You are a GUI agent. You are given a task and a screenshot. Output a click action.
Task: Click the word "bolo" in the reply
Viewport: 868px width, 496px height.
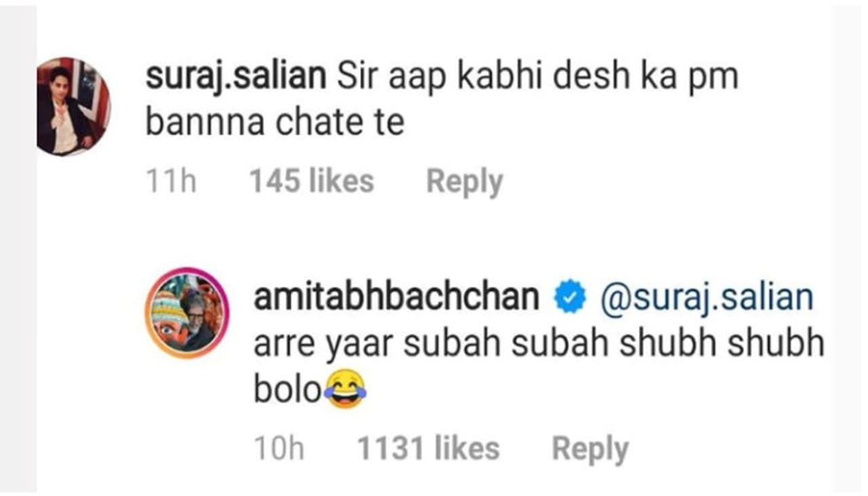(287, 392)
